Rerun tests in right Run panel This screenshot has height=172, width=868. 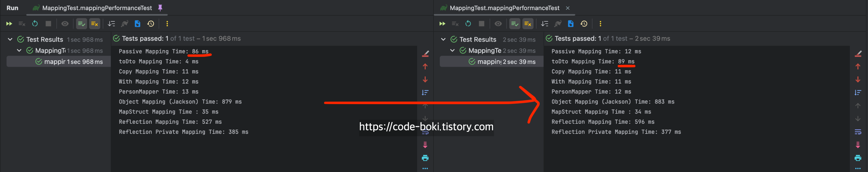coord(442,24)
